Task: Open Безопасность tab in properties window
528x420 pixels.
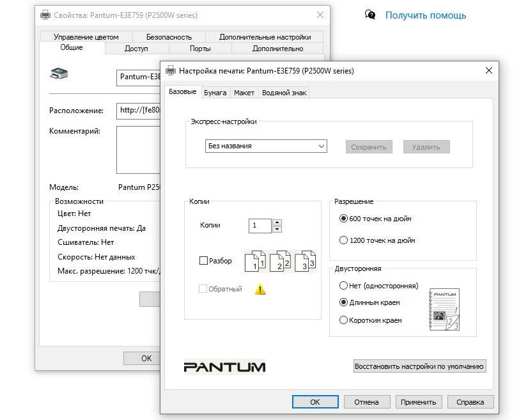Action: (x=169, y=36)
